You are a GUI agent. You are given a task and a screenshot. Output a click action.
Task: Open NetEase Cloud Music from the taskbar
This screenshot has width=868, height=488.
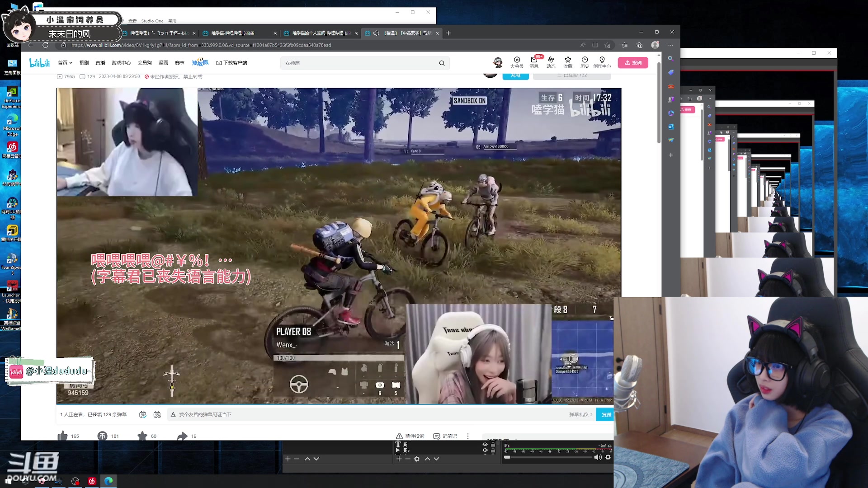click(92, 481)
